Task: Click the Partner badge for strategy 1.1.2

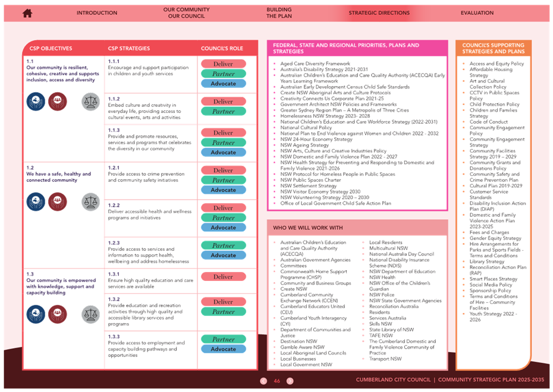Action: (223, 112)
